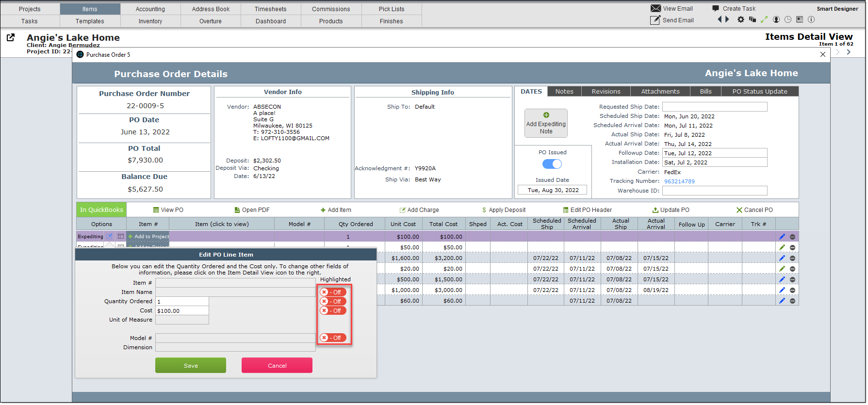Screen dimensions: 868x405
Task: Click the info circle icon in top toolbar
Action: tap(811, 19)
